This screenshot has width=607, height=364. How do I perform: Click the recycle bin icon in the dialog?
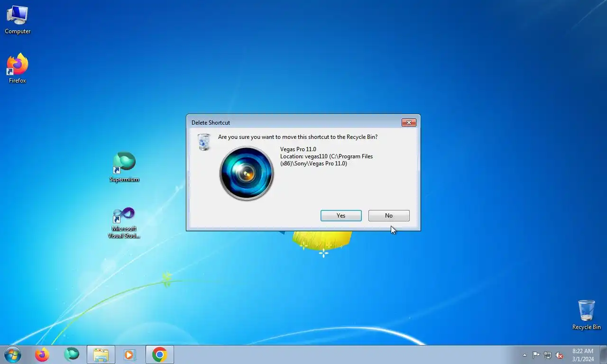pyautogui.click(x=204, y=142)
